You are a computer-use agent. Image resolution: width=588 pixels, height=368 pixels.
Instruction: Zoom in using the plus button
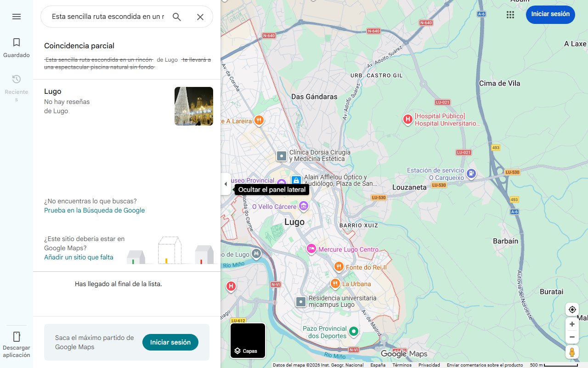point(572,324)
